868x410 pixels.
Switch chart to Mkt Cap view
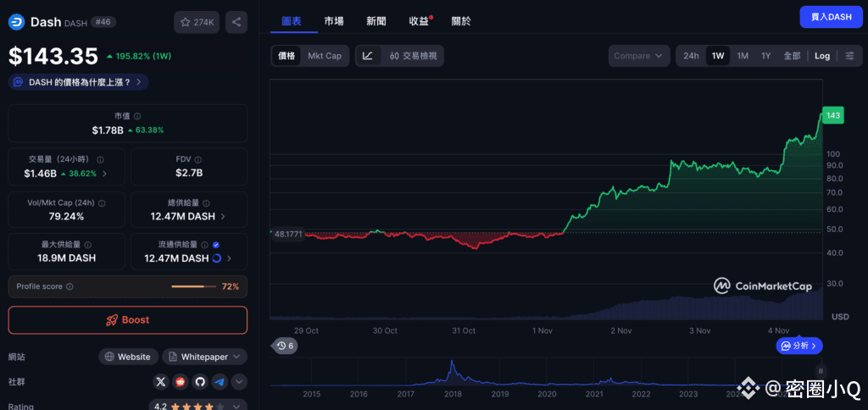point(325,56)
